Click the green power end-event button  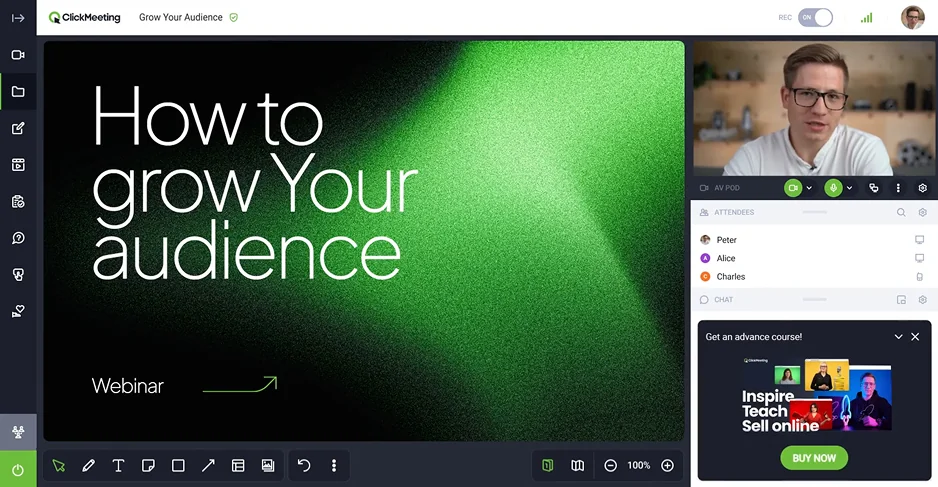pos(18,469)
